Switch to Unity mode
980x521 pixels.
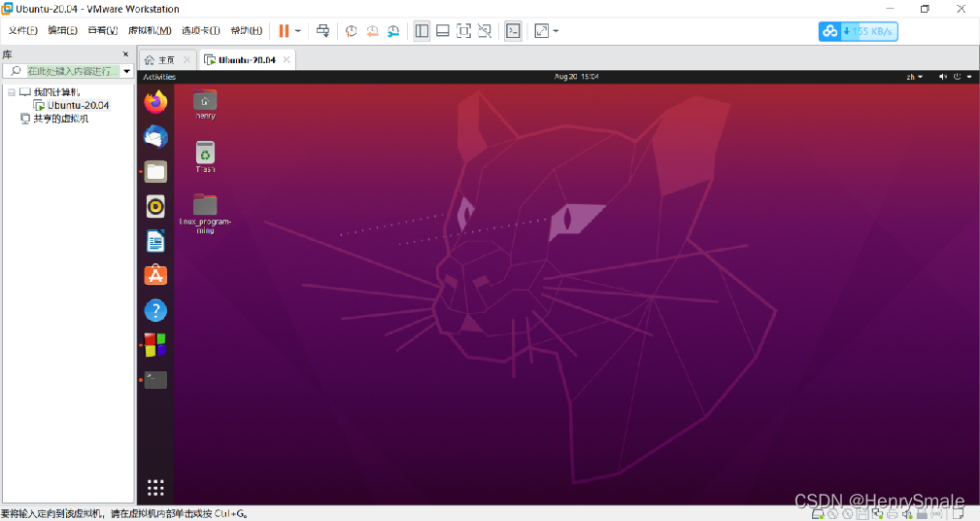click(485, 31)
